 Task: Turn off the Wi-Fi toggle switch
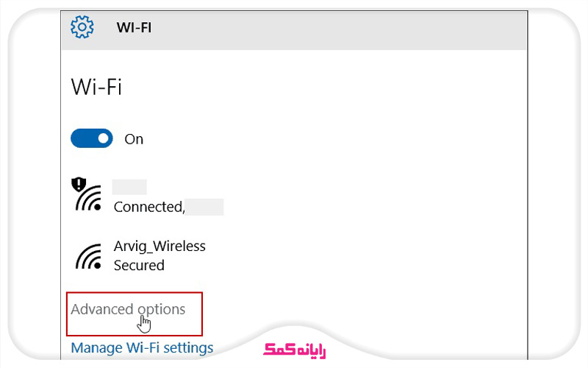(92, 138)
